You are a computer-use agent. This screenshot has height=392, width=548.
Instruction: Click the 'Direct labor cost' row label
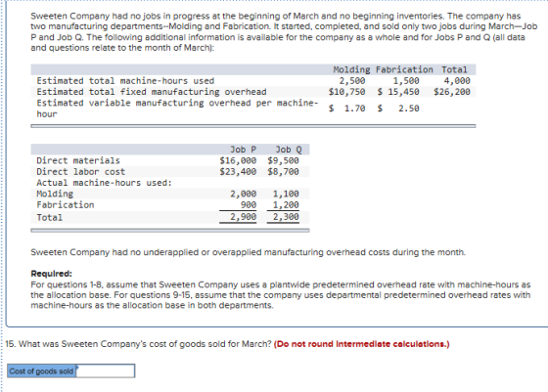(80, 172)
